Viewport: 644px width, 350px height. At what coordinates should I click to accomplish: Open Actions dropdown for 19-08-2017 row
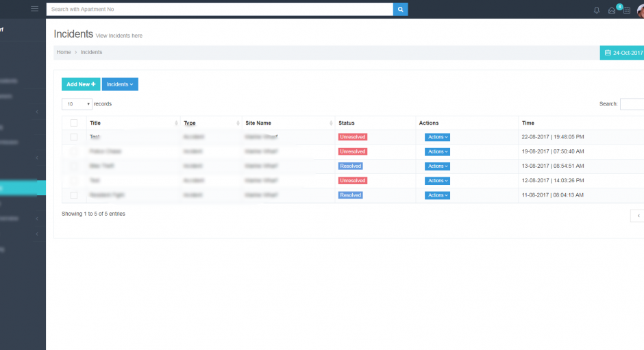click(437, 151)
